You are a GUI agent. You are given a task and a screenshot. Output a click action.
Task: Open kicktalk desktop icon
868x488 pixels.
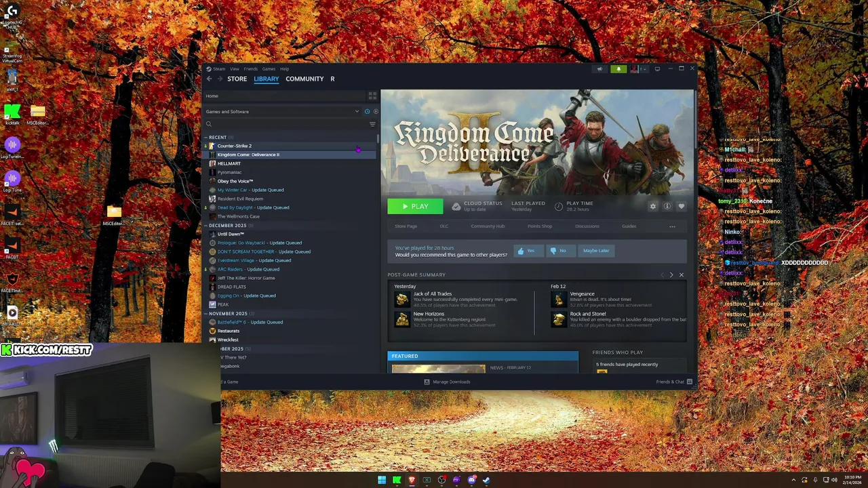[x=12, y=114]
